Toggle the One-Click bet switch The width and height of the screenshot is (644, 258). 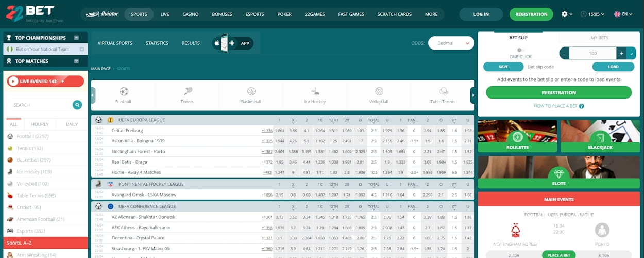point(520,50)
